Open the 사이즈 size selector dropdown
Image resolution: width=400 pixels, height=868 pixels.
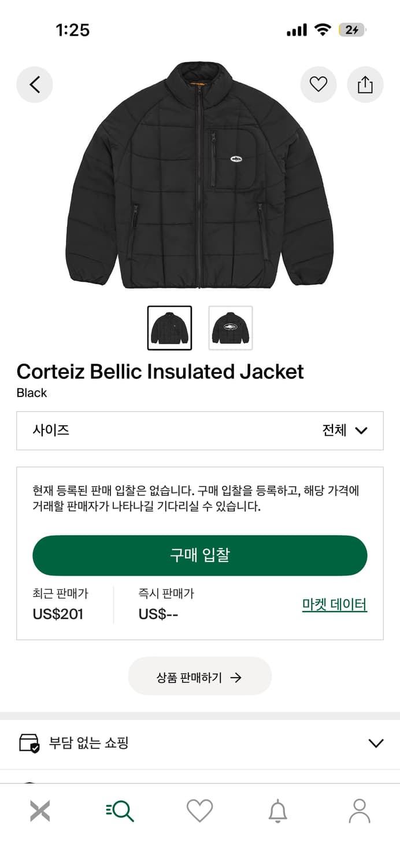click(x=199, y=431)
